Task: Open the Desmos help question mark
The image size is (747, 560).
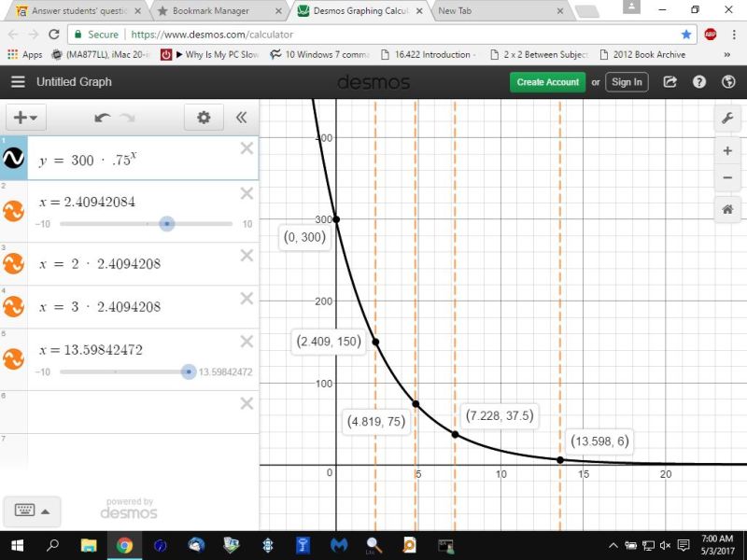Action: 698,82
